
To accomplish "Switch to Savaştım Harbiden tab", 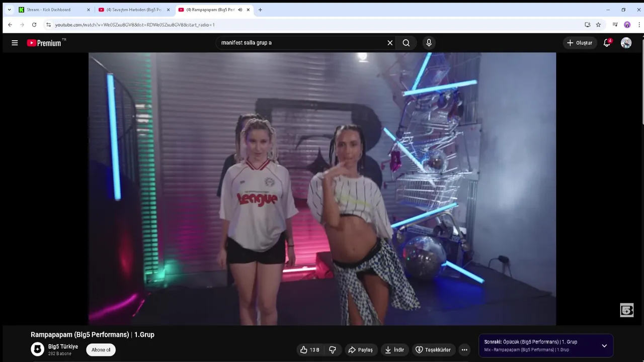I will click(133, 10).
